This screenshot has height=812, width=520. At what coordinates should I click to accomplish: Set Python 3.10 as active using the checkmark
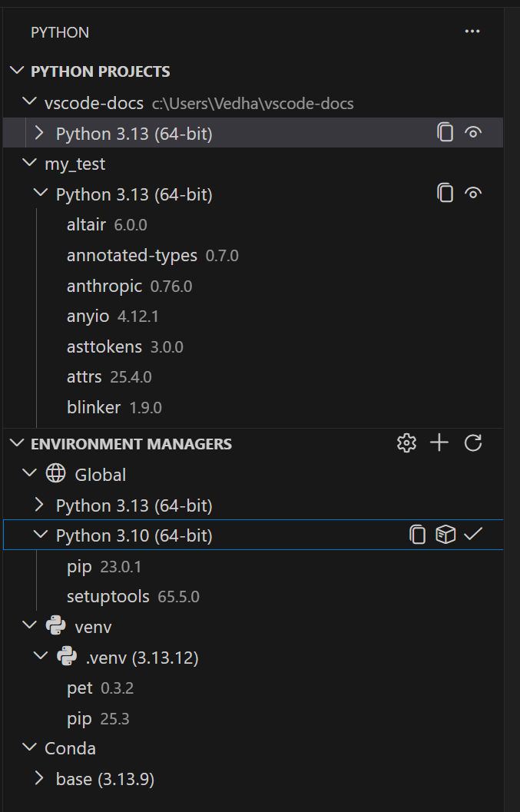pos(474,534)
